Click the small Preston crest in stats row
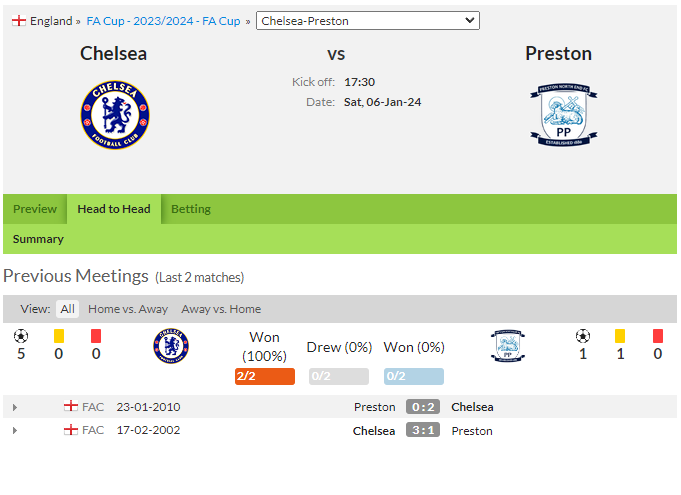 click(508, 346)
